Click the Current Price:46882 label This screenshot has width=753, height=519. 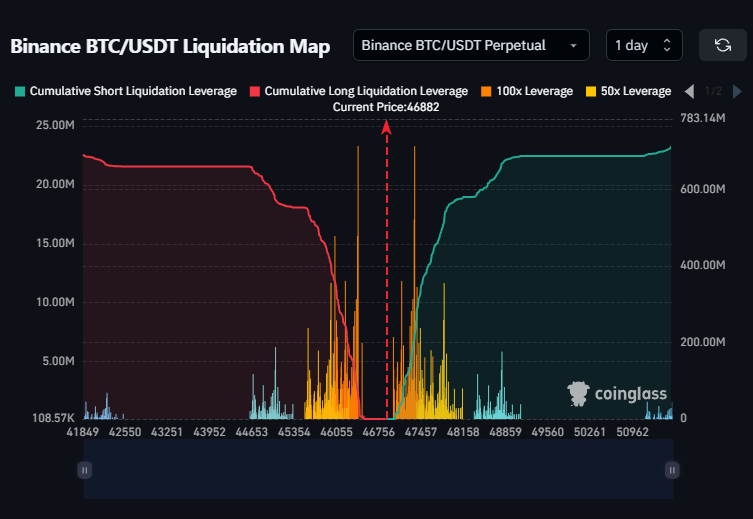pos(386,107)
